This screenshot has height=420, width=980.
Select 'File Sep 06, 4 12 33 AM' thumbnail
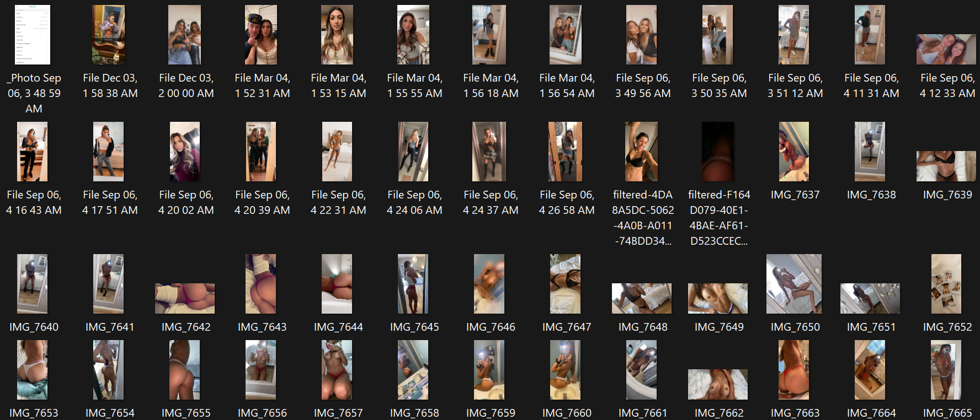pos(946,50)
